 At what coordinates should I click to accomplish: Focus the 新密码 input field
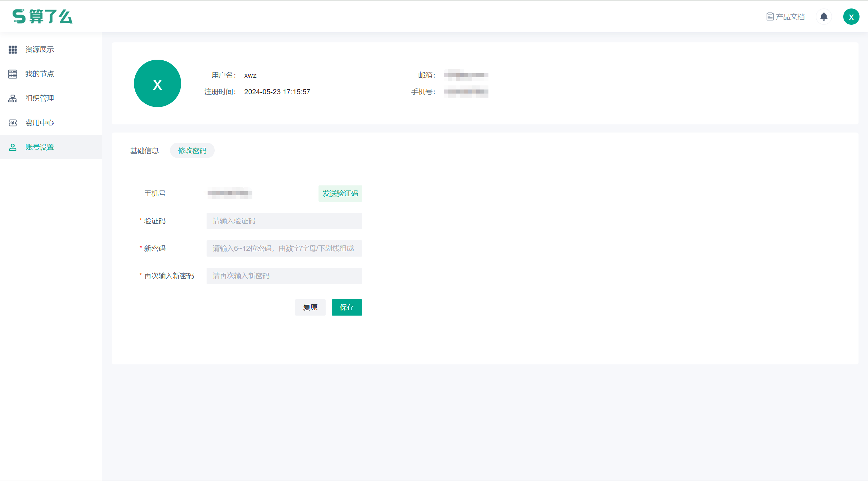tap(284, 248)
